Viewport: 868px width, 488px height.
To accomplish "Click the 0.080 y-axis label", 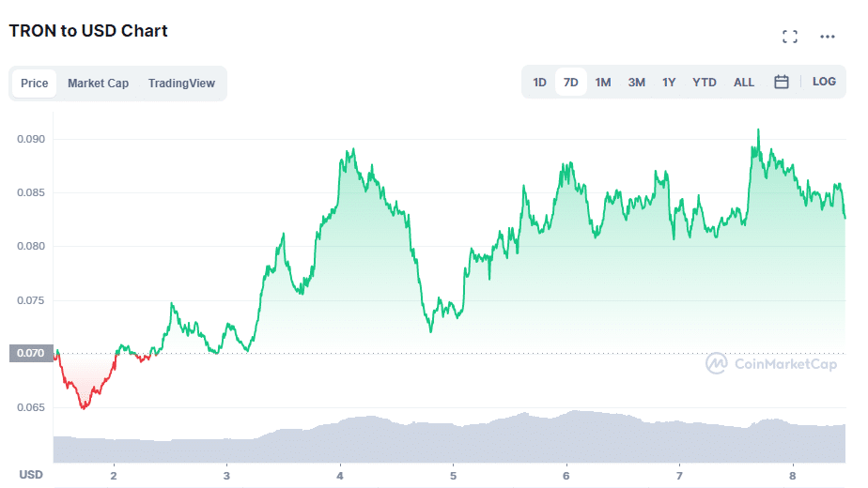I will pyautogui.click(x=31, y=246).
